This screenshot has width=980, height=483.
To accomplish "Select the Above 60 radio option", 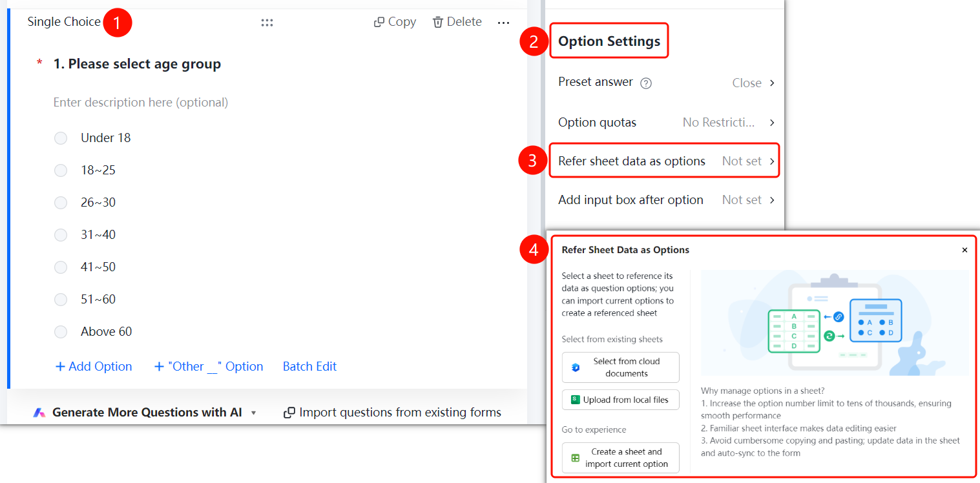I will point(61,332).
